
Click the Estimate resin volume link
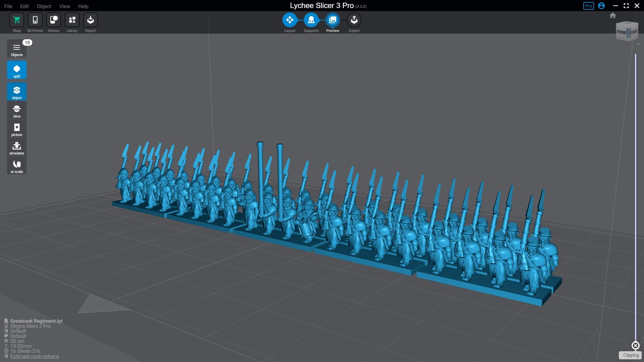(x=35, y=356)
